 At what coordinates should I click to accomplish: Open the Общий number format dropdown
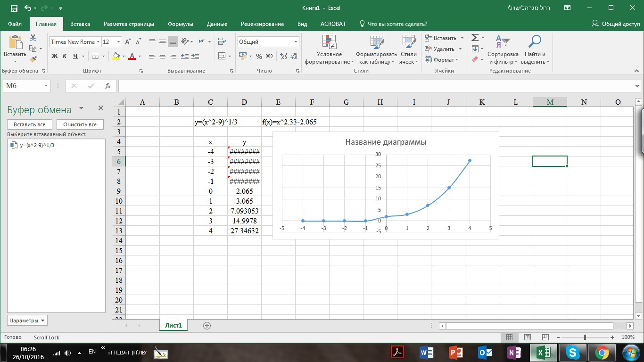[296, 42]
